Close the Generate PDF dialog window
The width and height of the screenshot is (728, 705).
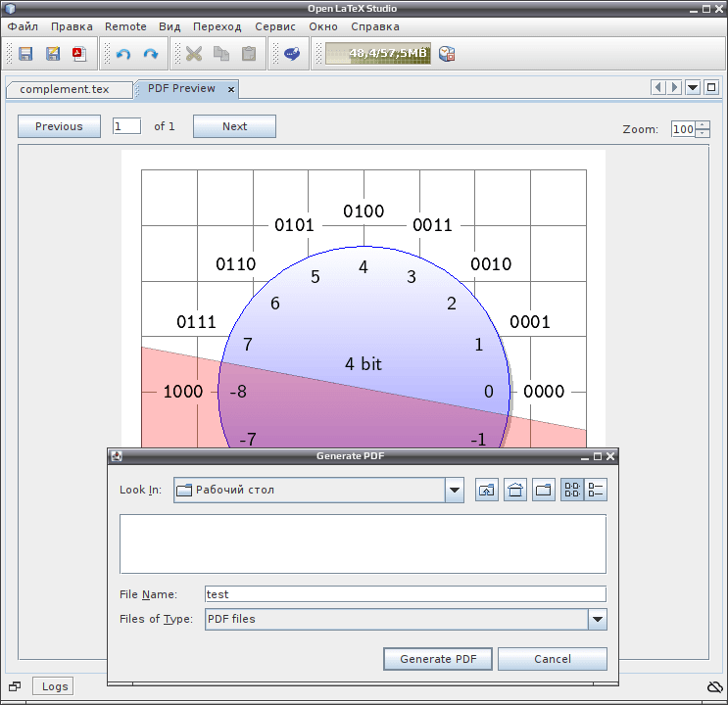(610, 456)
